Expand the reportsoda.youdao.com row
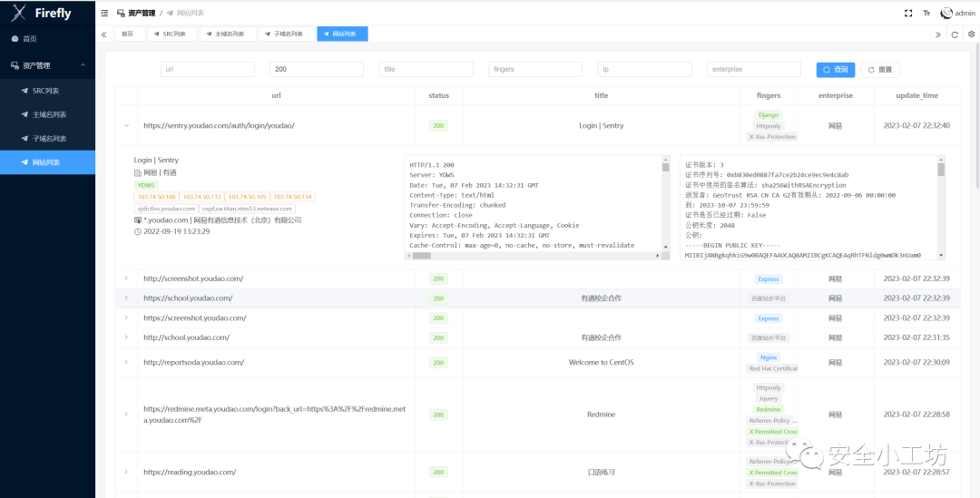This screenshot has height=498, width=980. [126, 363]
